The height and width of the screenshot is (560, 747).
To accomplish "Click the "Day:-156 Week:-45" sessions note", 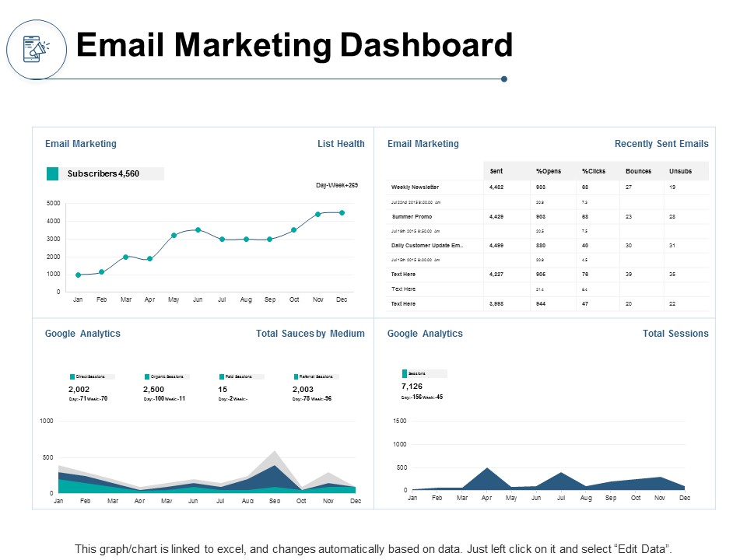I will coord(422,397).
